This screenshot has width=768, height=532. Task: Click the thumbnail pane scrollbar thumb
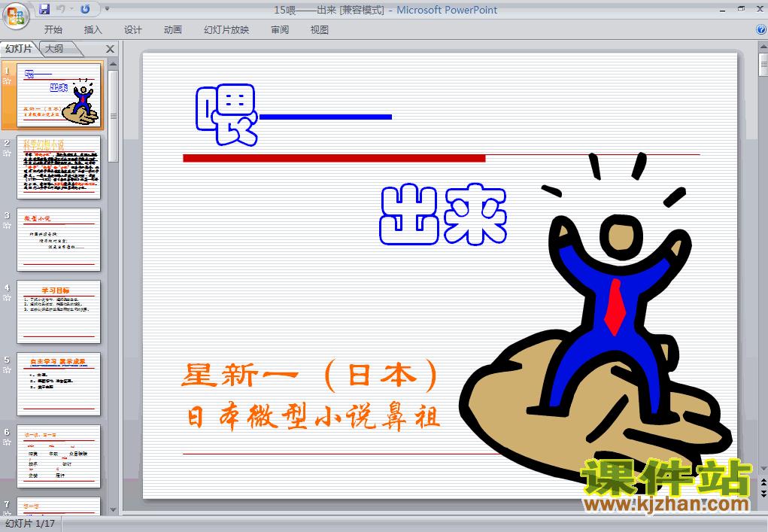pos(113,116)
